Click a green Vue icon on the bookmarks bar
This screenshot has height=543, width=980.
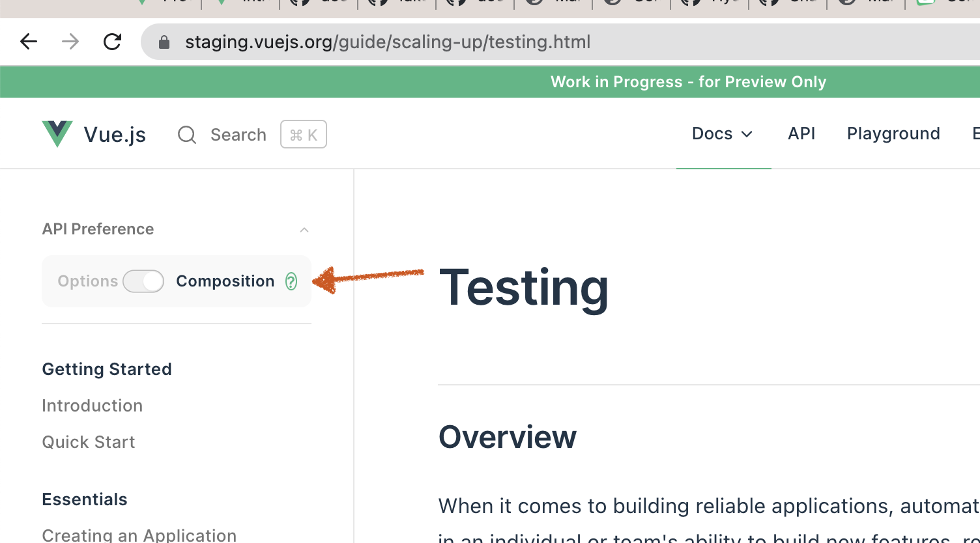pos(143,4)
